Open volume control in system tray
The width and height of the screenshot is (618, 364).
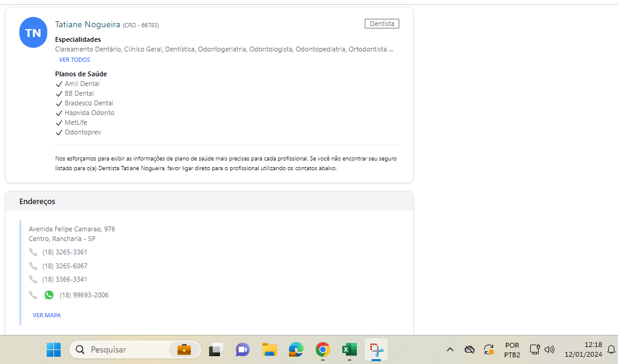click(550, 349)
